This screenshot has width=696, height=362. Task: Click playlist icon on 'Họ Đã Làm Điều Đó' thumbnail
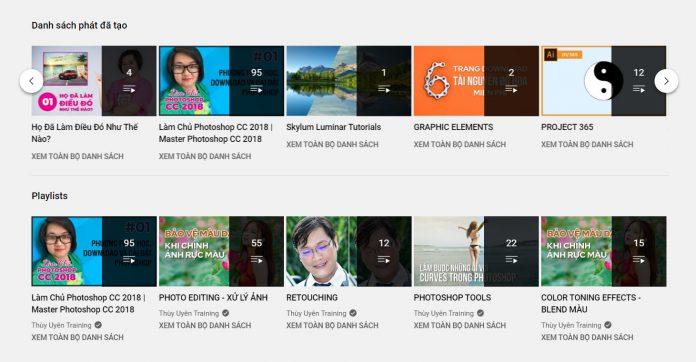coord(129,89)
